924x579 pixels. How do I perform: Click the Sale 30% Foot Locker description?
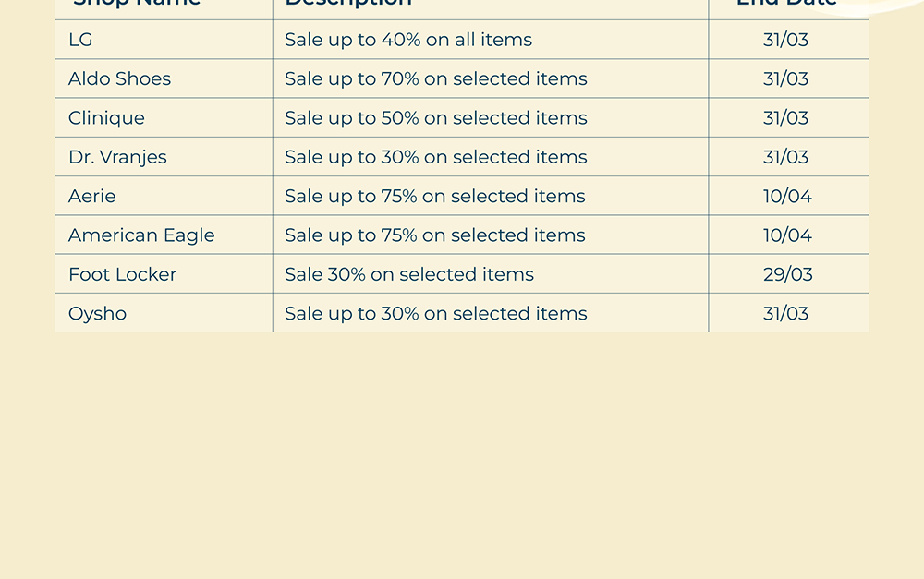tap(409, 274)
